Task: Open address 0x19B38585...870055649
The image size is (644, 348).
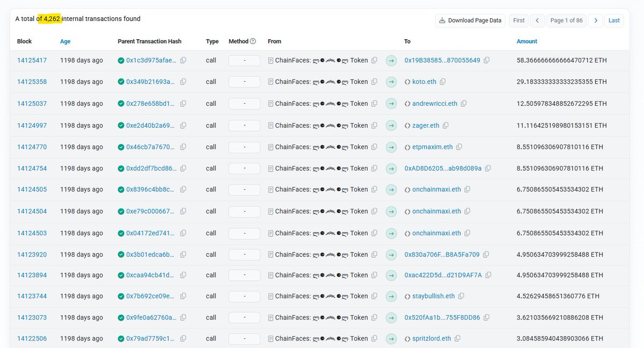Action: point(442,60)
